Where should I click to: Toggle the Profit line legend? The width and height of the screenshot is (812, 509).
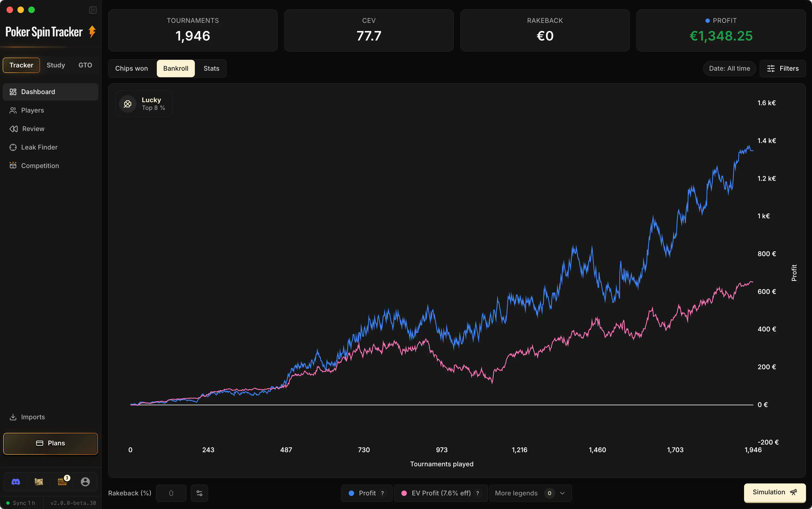(x=367, y=493)
